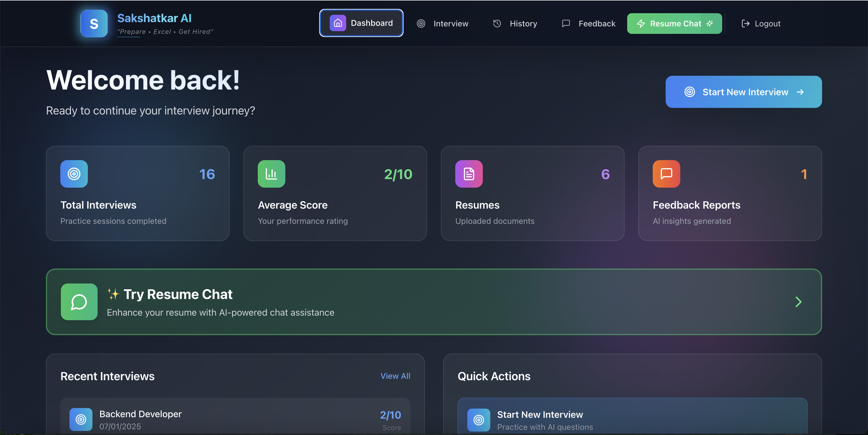The image size is (868, 435).
Task: Click the Sakshatkar AI brand title
Action: (154, 18)
